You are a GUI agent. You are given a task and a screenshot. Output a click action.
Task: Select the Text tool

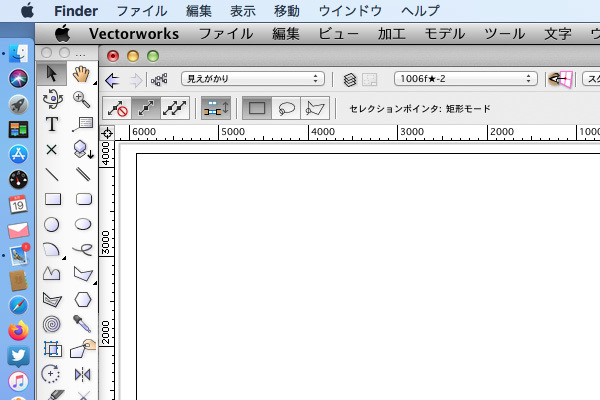click(x=52, y=124)
